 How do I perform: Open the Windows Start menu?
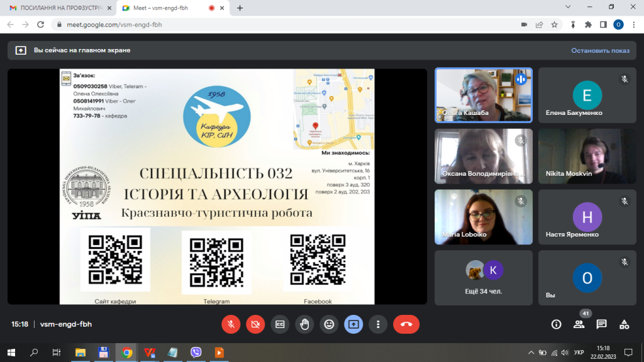pyautogui.click(x=11, y=353)
